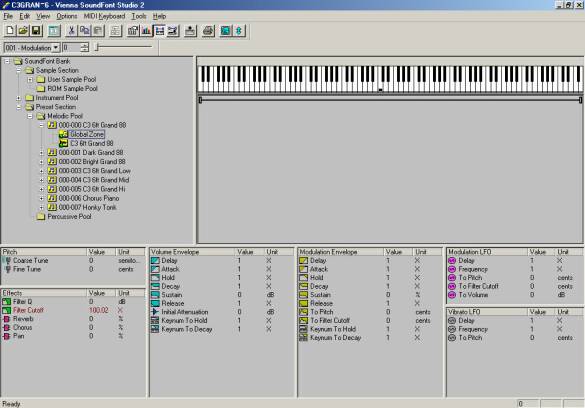Image resolution: width=585 pixels, height=408 pixels.
Task: Expand the 000-001 Dark Grand 88 preset
Action: (x=42, y=153)
